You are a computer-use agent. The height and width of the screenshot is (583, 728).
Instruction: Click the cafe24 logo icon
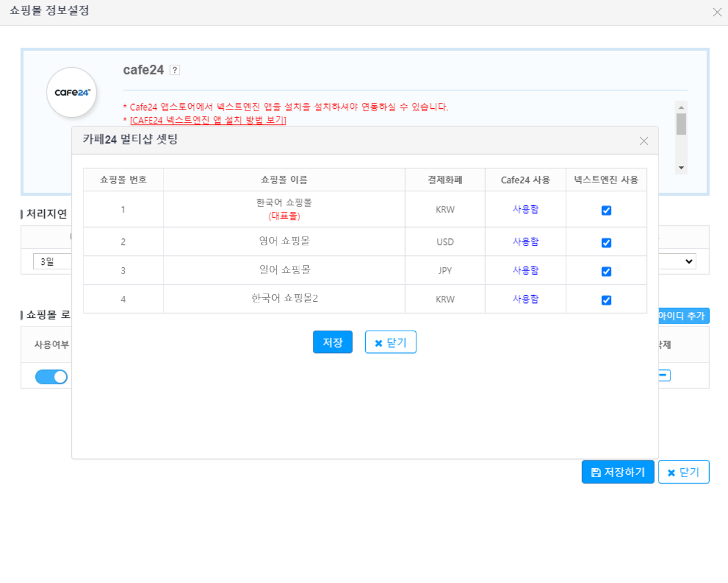click(72, 92)
